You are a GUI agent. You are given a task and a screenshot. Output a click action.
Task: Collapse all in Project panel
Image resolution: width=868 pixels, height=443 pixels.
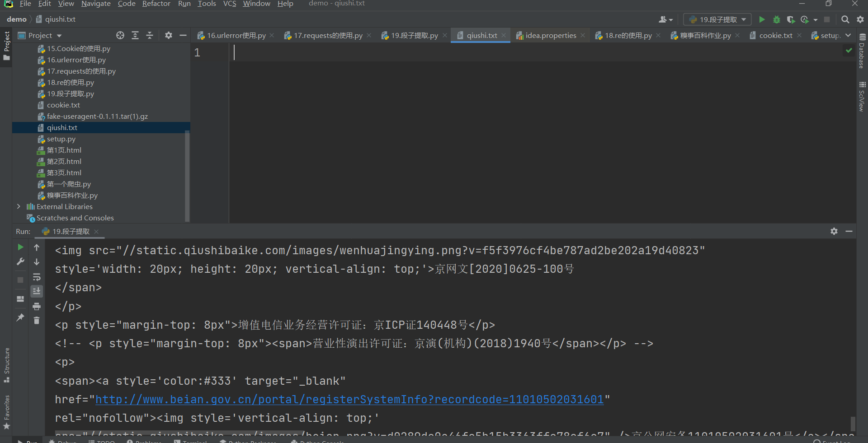click(x=150, y=35)
